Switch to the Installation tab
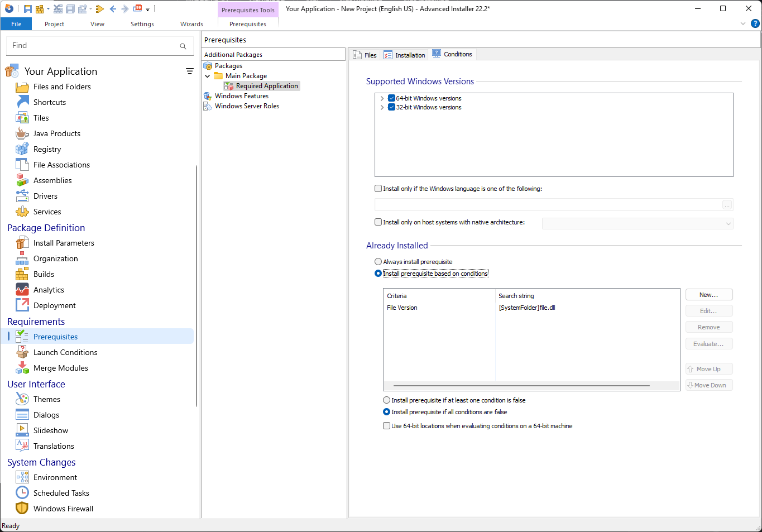 pos(405,55)
